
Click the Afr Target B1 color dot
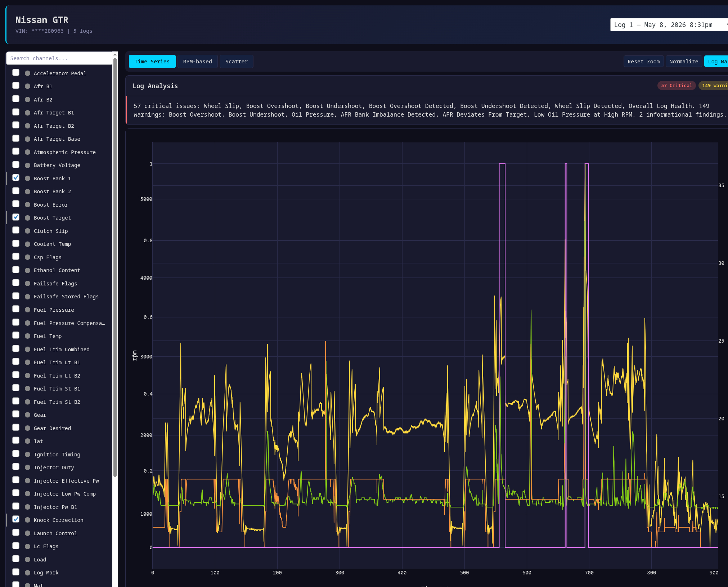27,113
